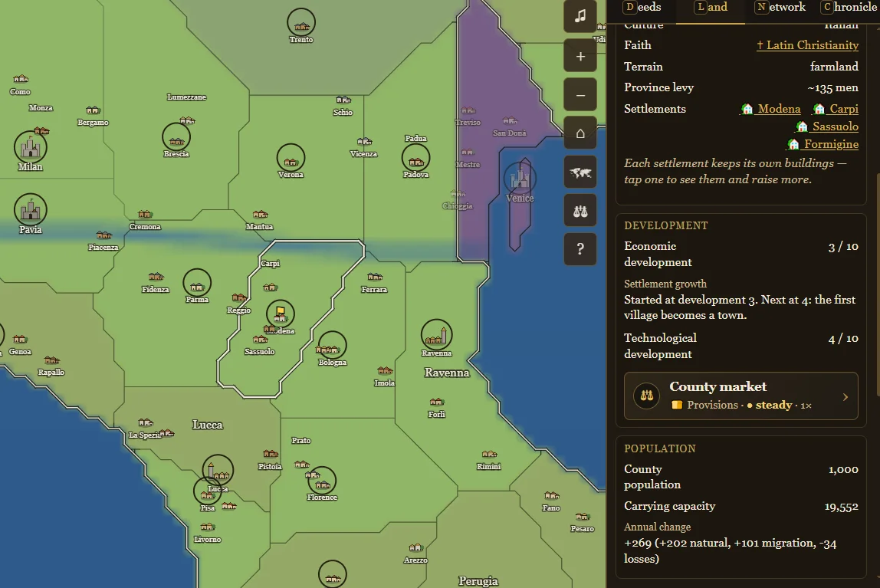Click the Carpi label on map
880x588 pixels.
[270, 263]
